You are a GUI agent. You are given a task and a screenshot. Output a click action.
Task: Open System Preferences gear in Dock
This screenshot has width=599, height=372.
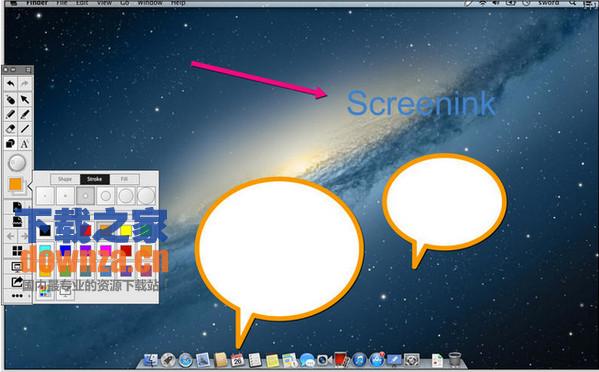(x=411, y=359)
